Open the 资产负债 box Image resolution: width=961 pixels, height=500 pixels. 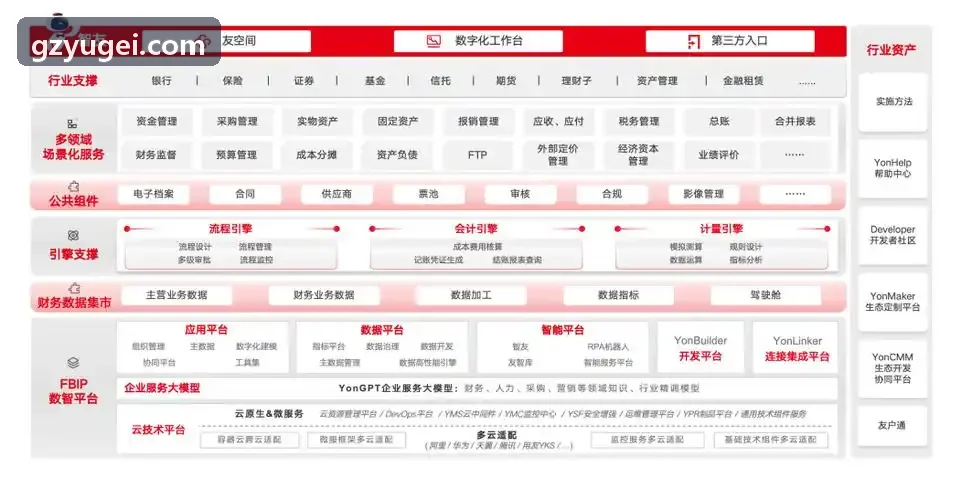click(398, 155)
